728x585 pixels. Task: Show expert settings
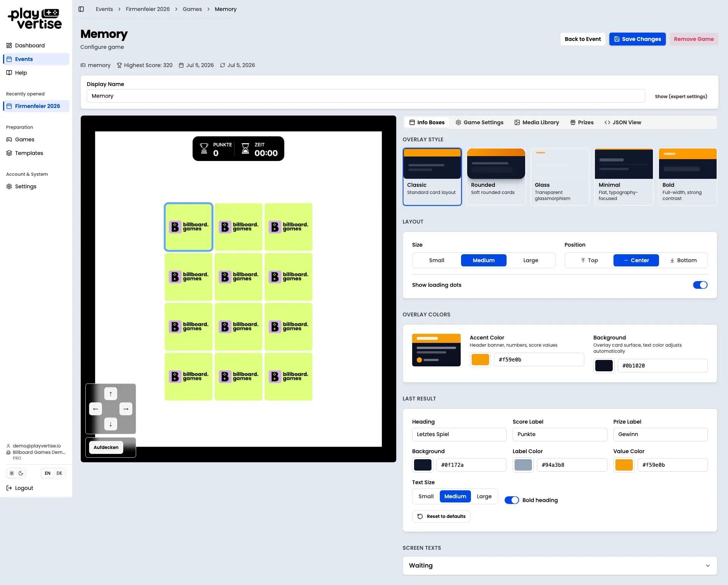(x=681, y=96)
